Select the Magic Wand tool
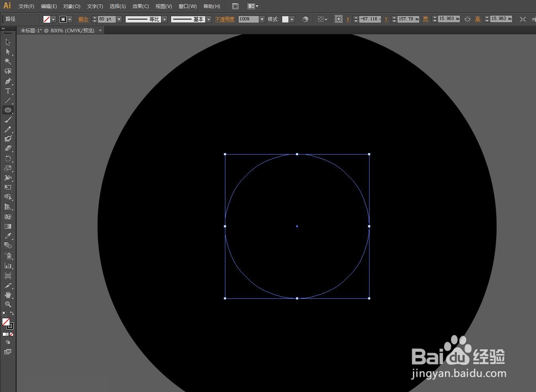Viewport: 536px width, 392px height. 8,61
